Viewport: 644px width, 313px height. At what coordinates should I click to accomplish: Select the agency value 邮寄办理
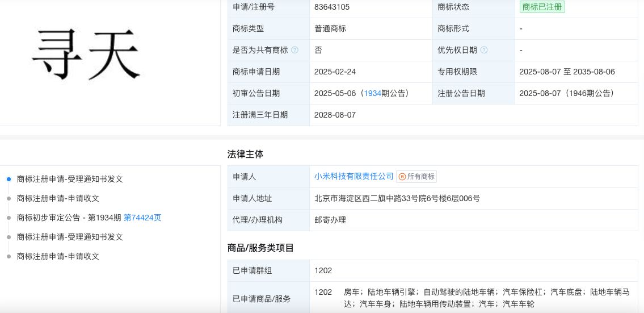pos(330,220)
